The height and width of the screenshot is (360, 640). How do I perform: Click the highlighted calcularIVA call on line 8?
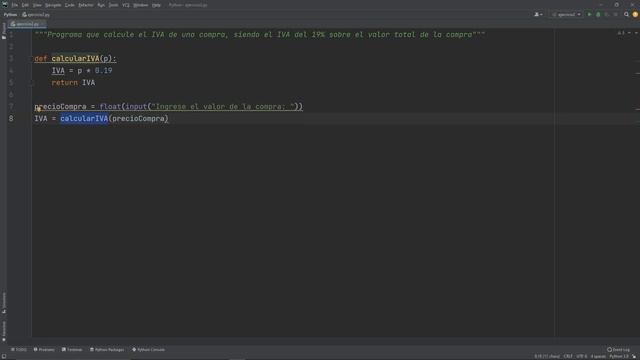click(x=84, y=119)
